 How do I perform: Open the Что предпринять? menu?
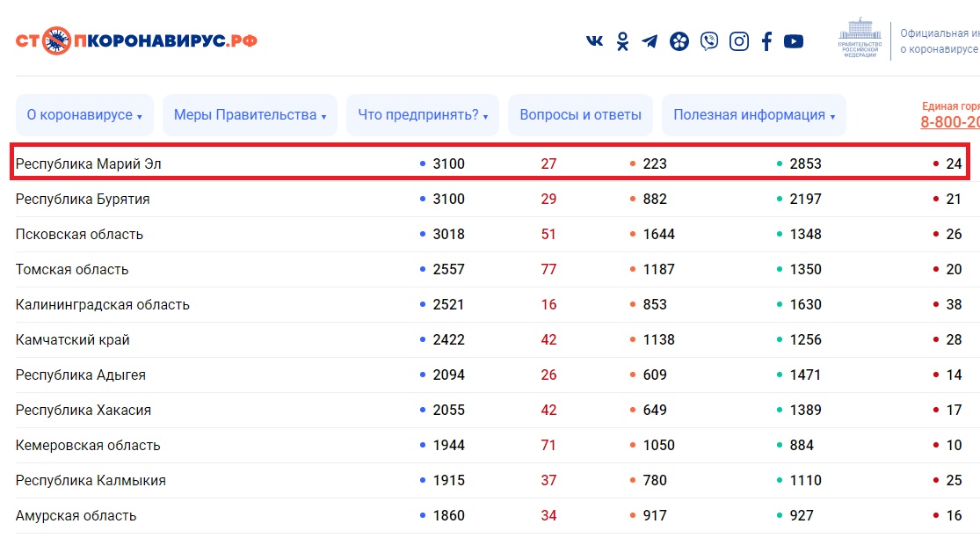point(425,114)
